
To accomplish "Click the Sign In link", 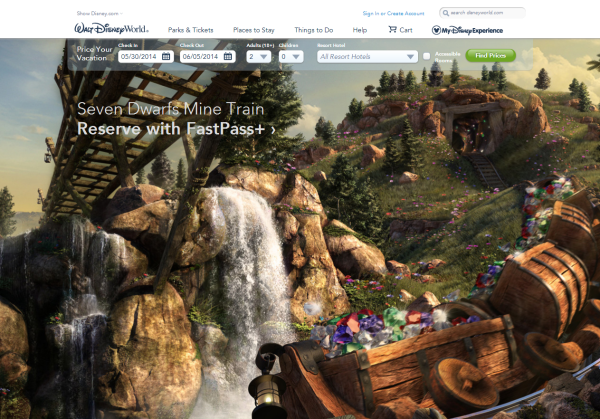I will [371, 13].
